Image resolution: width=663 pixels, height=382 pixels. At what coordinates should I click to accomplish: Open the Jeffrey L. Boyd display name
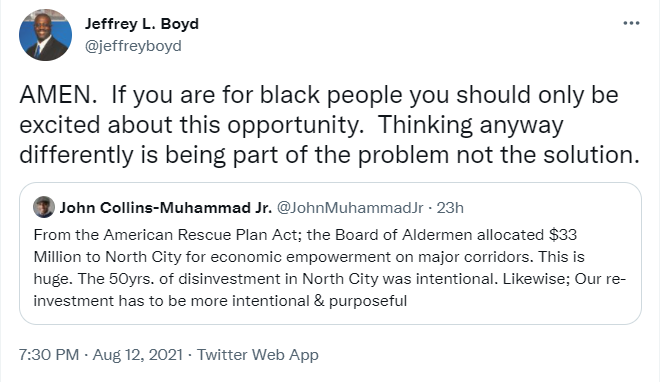click(x=142, y=24)
